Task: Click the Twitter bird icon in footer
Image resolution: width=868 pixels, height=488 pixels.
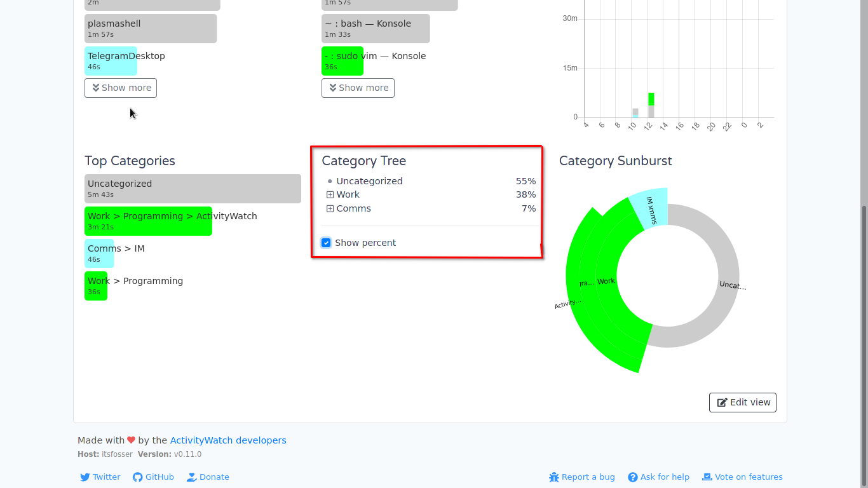Action: pyautogui.click(x=85, y=477)
